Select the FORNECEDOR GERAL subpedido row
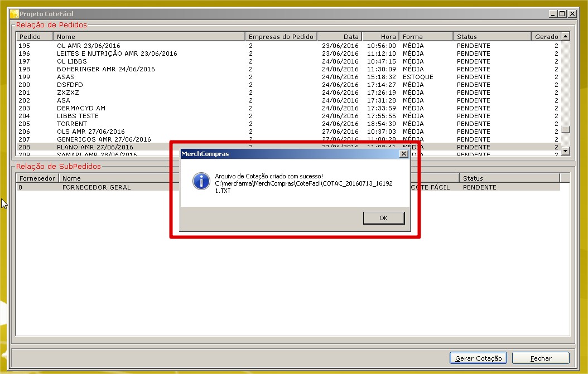Image resolution: width=588 pixels, height=374 pixels. [x=96, y=187]
